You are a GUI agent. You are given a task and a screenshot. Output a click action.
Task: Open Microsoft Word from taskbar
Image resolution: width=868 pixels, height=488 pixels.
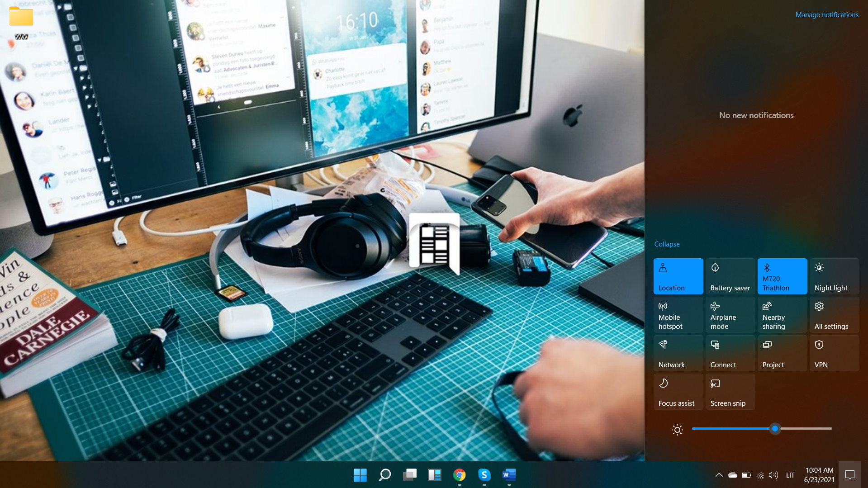click(509, 475)
